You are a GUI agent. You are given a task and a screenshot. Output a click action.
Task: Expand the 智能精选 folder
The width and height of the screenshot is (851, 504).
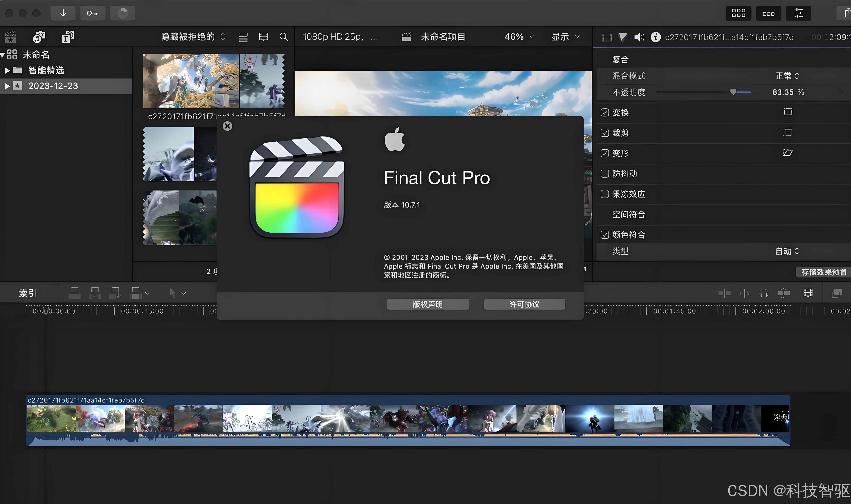7,71
